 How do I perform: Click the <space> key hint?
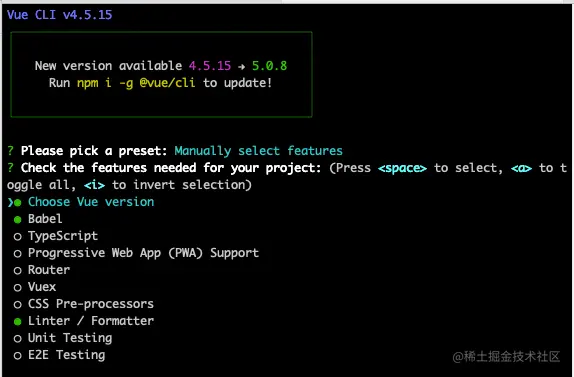tap(402, 168)
